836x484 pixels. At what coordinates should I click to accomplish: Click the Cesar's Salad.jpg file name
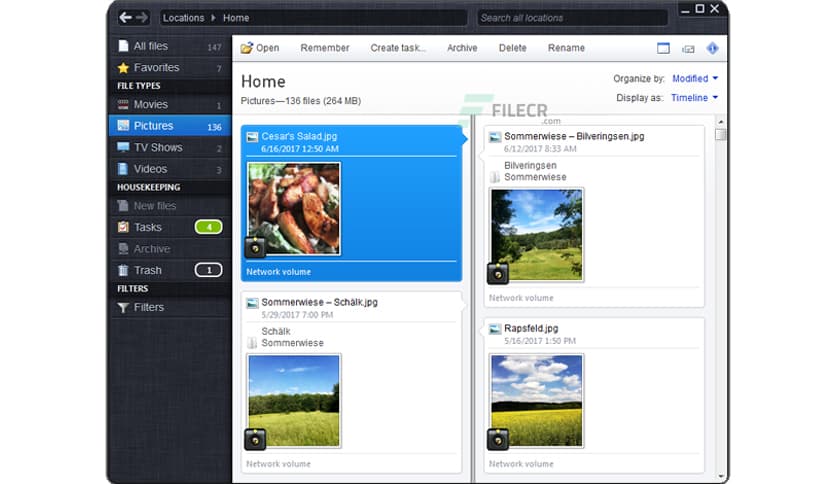point(299,136)
